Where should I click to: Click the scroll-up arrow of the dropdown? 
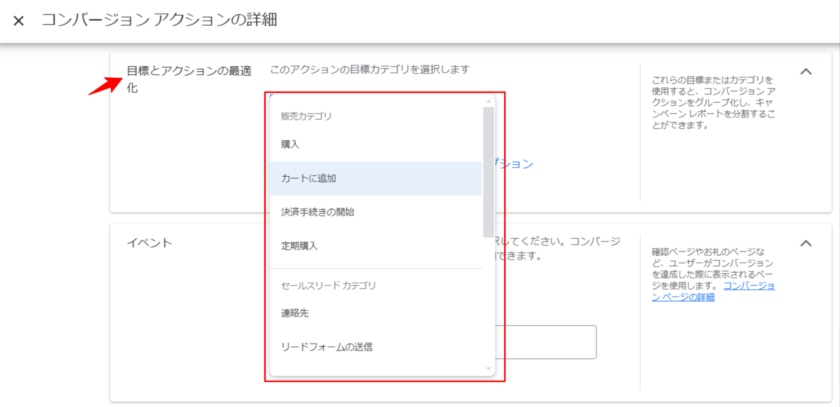click(x=489, y=101)
